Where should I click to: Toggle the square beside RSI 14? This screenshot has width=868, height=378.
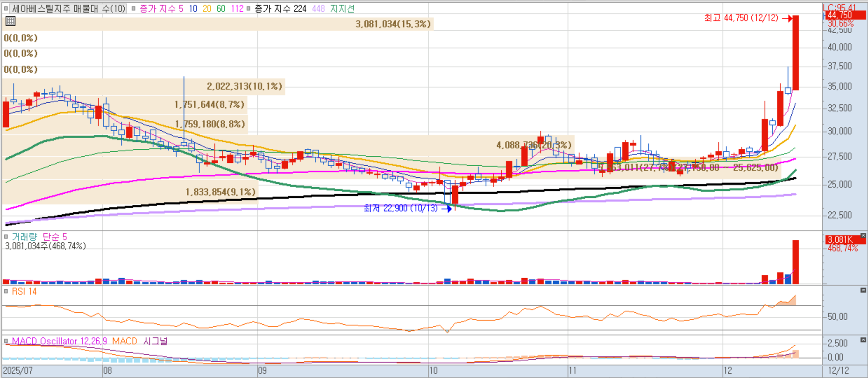click(x=6, y=291)
